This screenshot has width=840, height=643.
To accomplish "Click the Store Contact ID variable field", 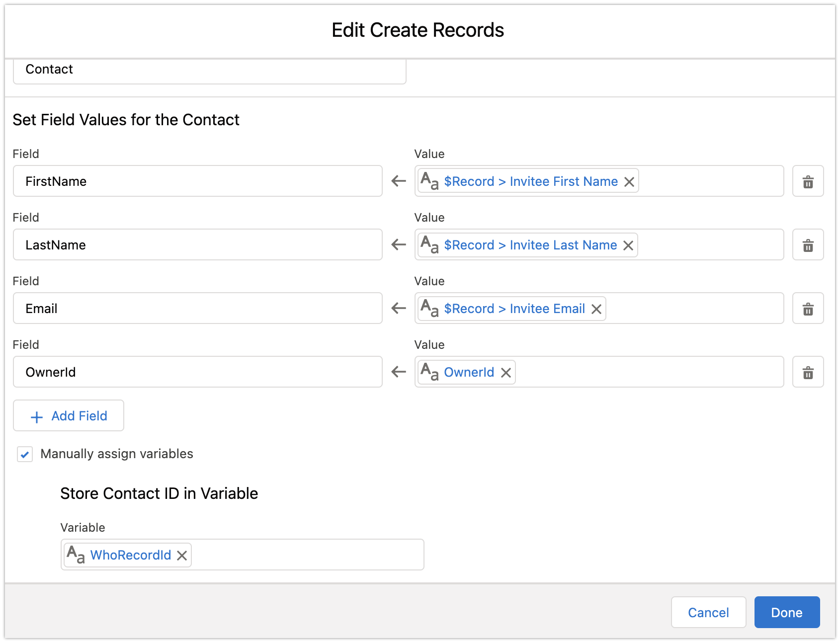I will point(298,555).
